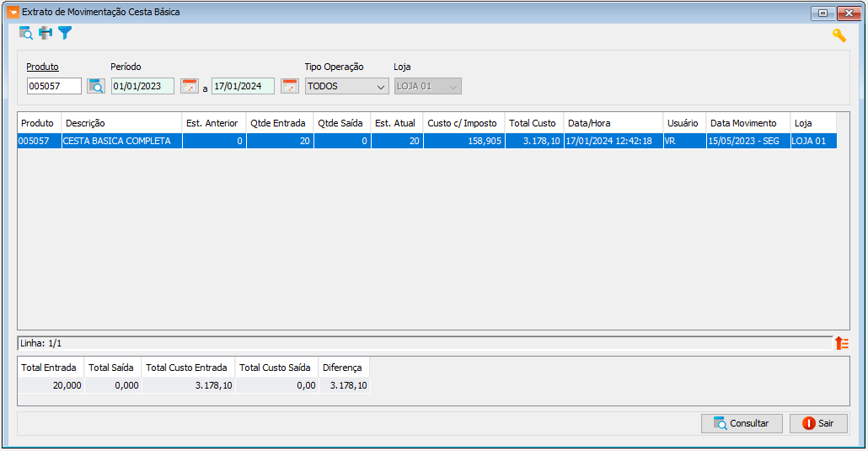Focus the Produto code input field
The image size is (868, 451).
[54, 86]
